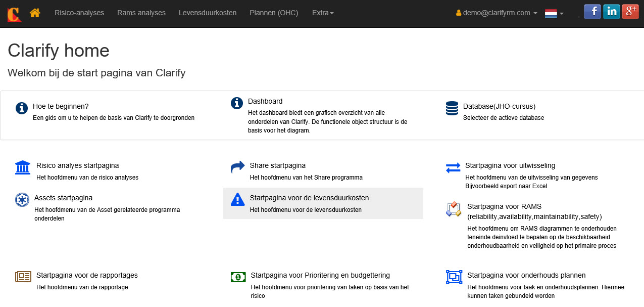Click the exchange arrows icon for uitwisseling
This screenshot has height=307, width=644.
(453, 168)
